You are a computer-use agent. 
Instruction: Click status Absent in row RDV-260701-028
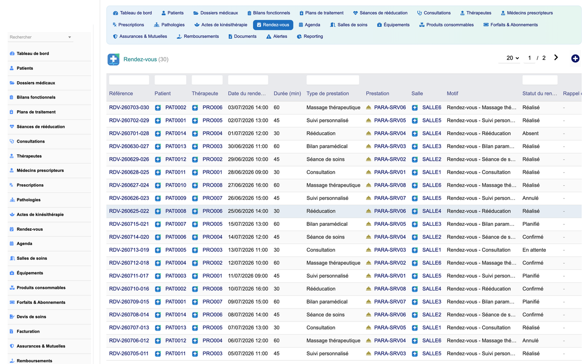[x=530, y=133]
